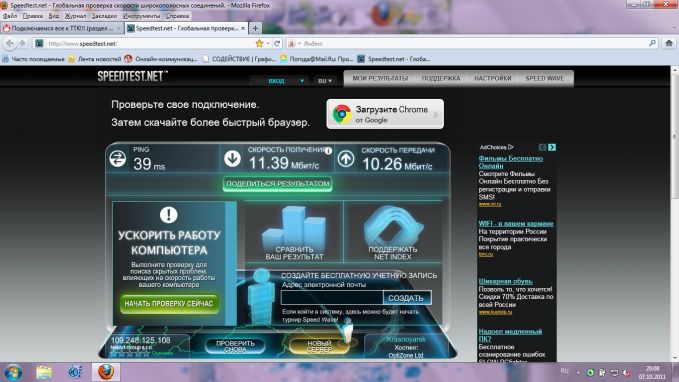Click the RU language indicator in the taskbar

564,371
